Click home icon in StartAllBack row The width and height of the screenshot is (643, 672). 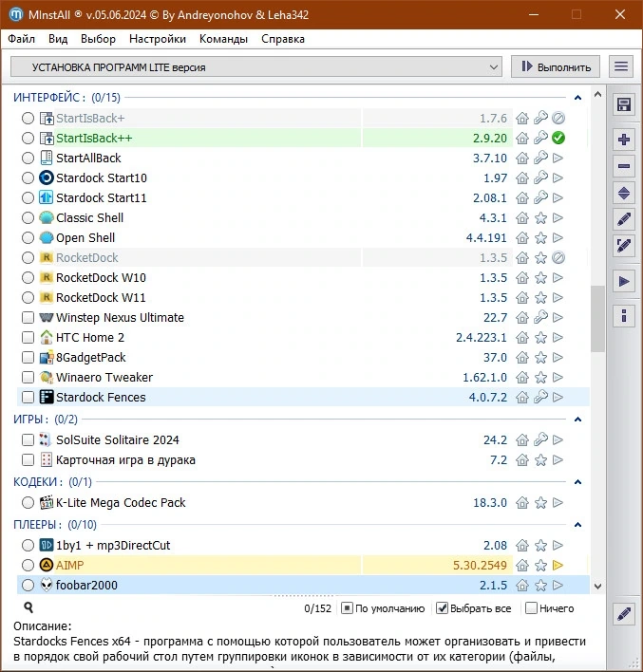(522, 159)
